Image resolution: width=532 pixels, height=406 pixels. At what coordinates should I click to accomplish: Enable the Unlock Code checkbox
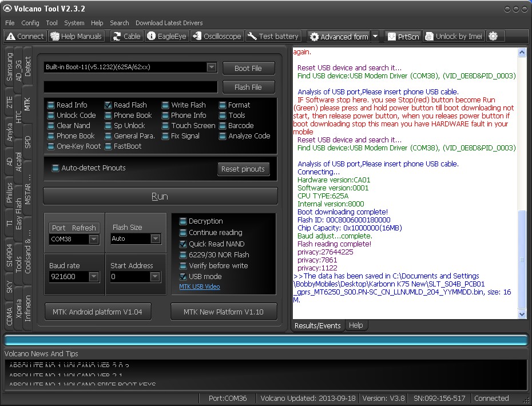51,116
